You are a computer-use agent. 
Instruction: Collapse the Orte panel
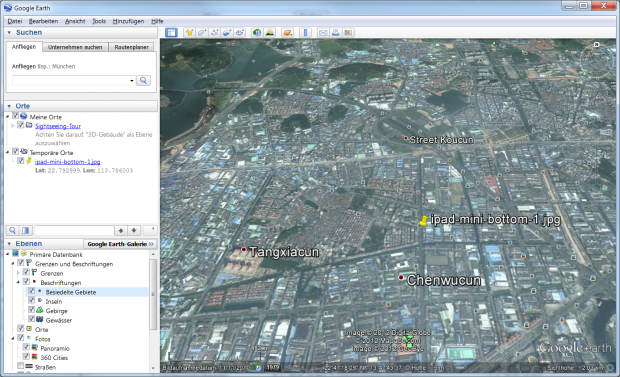pos(9,106)
